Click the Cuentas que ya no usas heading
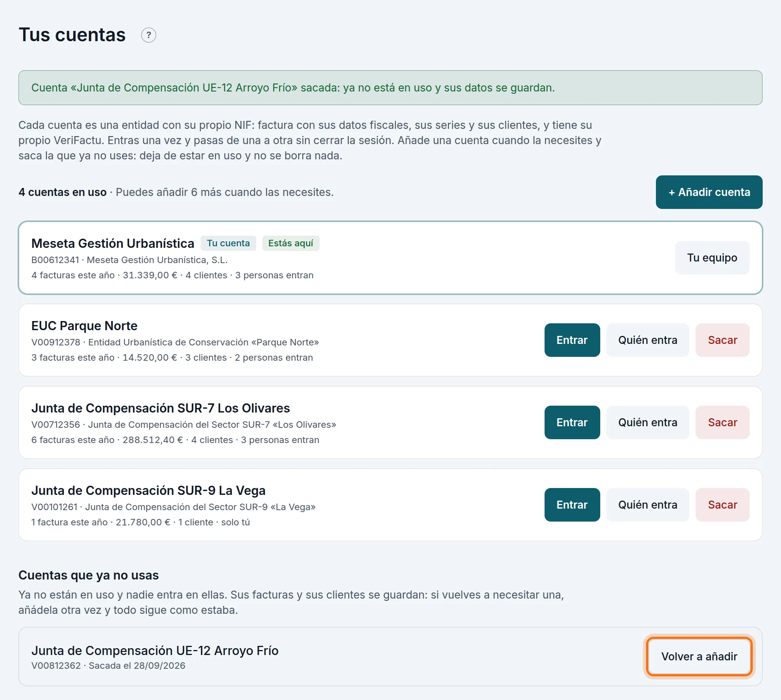 coord(88,575)
